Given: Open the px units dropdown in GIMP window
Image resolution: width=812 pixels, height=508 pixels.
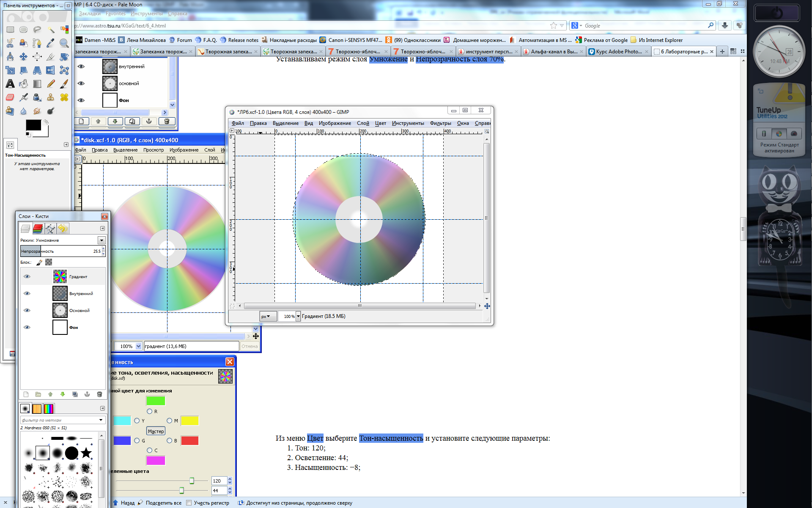Looking at the screenshot, I should click(268, 316).
